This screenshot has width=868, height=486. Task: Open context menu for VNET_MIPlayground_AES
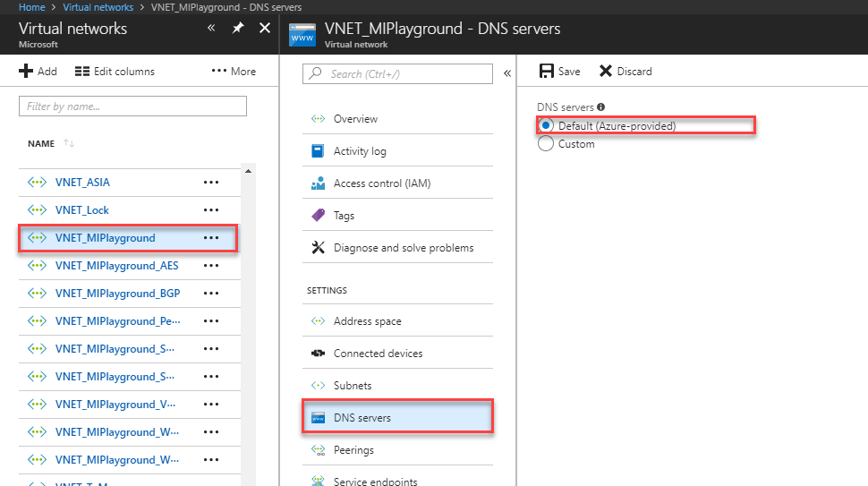pos(211,266)
